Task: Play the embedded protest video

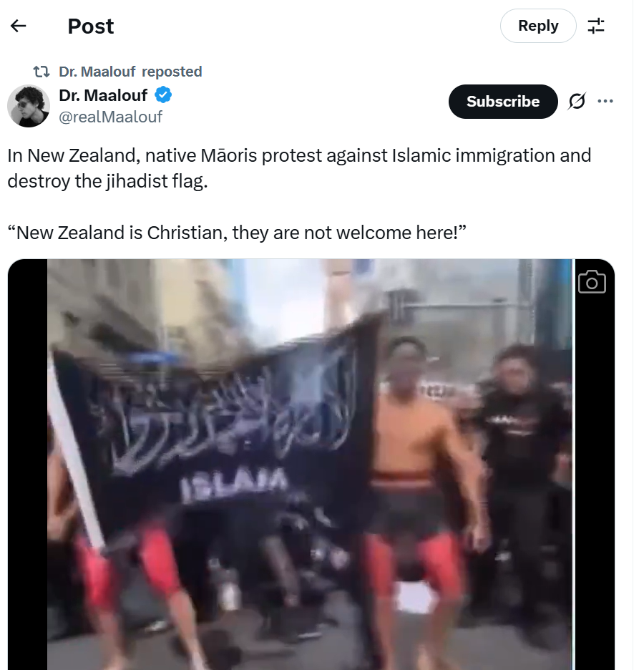Action: (x=311, y=465)
